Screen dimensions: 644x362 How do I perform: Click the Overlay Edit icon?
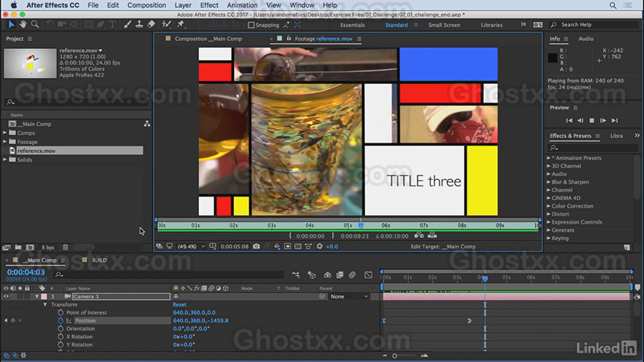pos(432,235)
